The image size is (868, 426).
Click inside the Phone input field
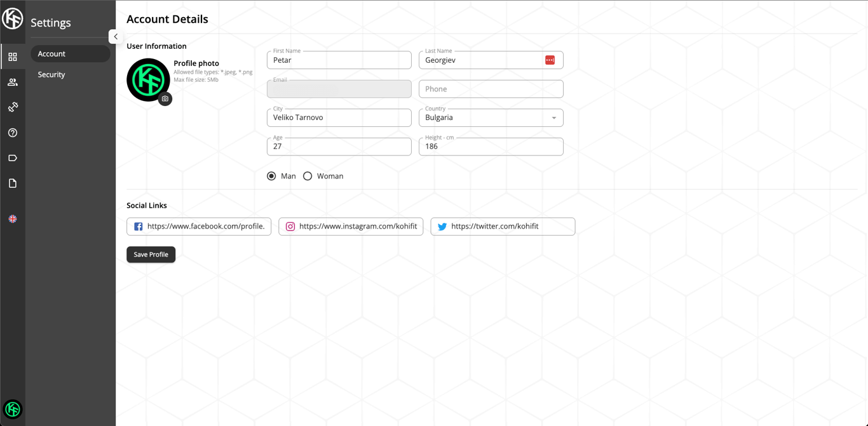[x=491, y=89]
